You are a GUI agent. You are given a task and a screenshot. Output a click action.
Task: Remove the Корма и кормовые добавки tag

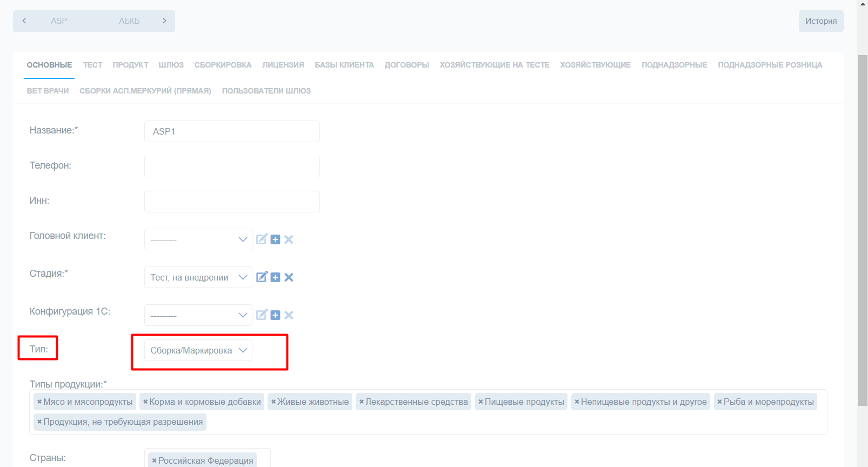145,402
